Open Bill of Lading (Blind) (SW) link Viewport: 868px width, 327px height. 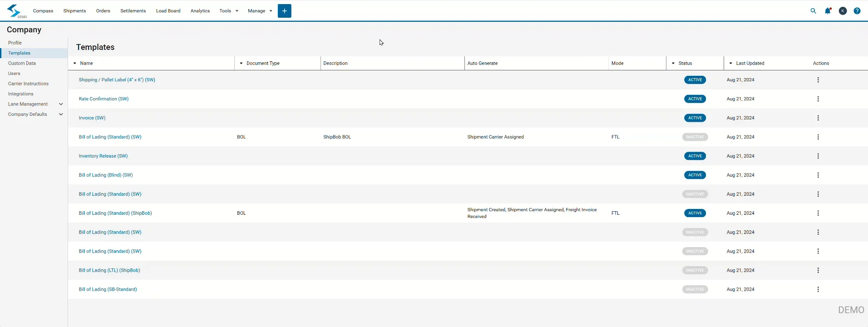[x=106, y=175]
